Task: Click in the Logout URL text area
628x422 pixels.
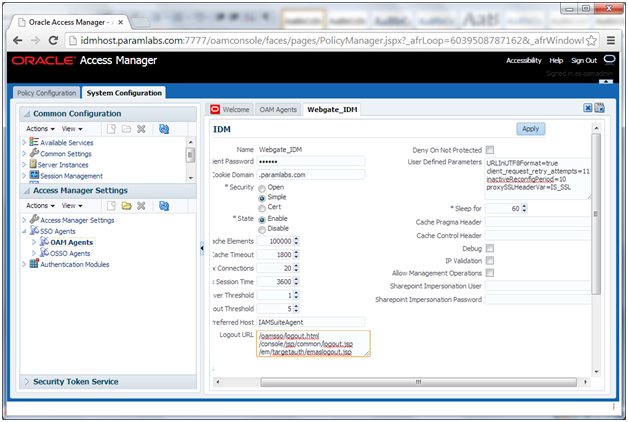Action: [x=313, y=344]
